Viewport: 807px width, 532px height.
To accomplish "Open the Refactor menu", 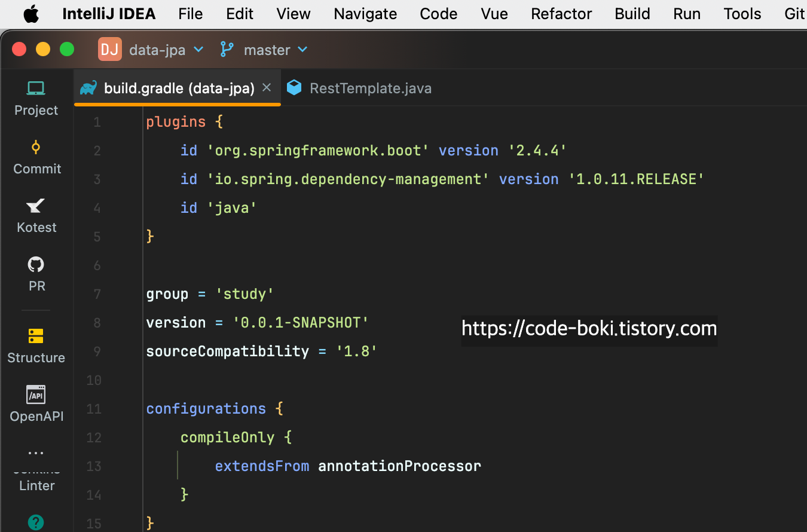I will (561, 14).
